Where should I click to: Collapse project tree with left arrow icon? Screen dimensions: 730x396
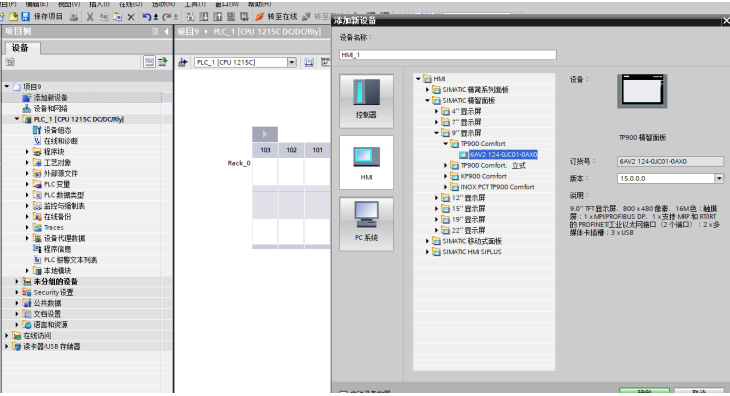(167, 32)
